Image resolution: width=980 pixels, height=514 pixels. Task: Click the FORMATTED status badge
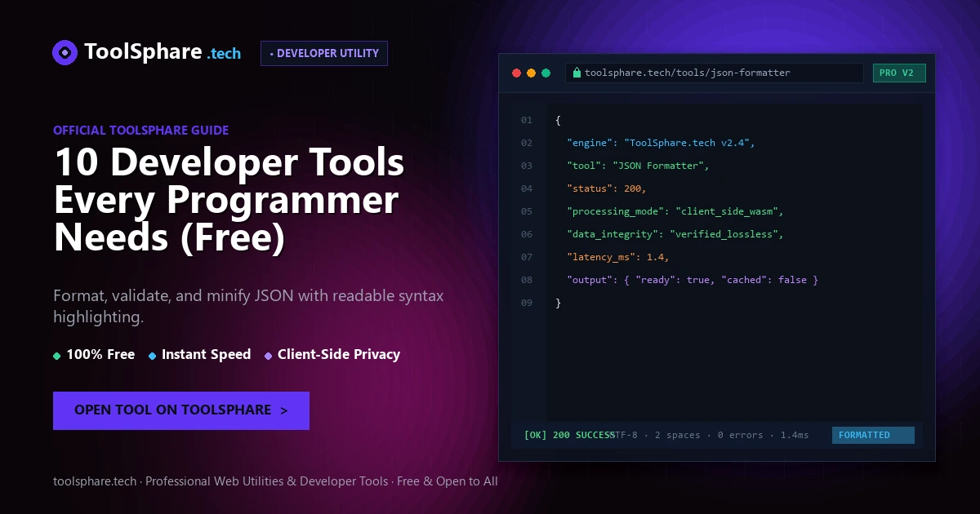tap(873, 435)
